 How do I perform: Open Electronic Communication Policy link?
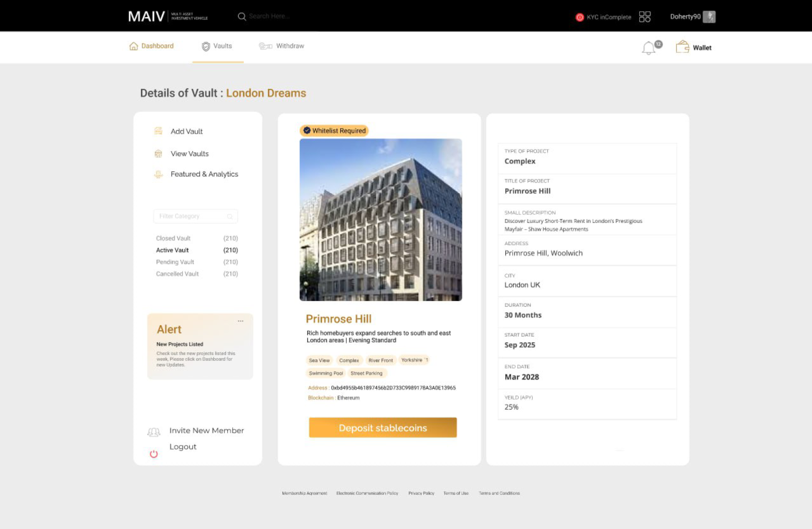pos(367,493)
